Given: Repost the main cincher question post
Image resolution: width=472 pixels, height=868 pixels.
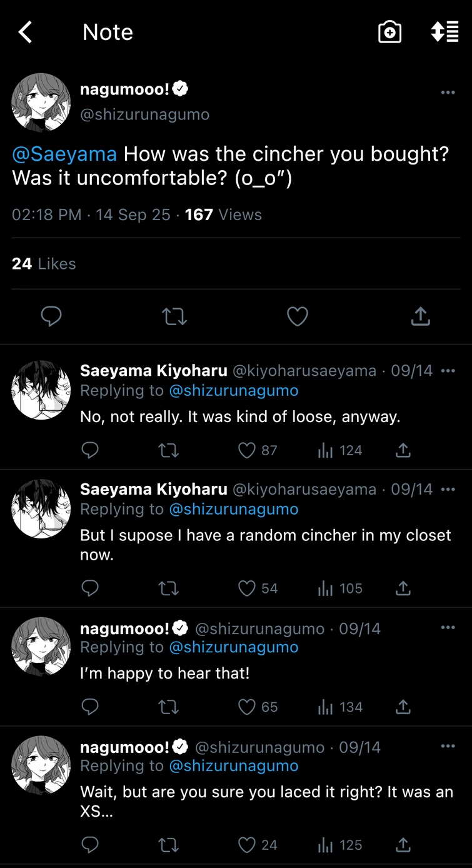Looking at the screenshot, I should pyautogui.click(x=174, y=316).
